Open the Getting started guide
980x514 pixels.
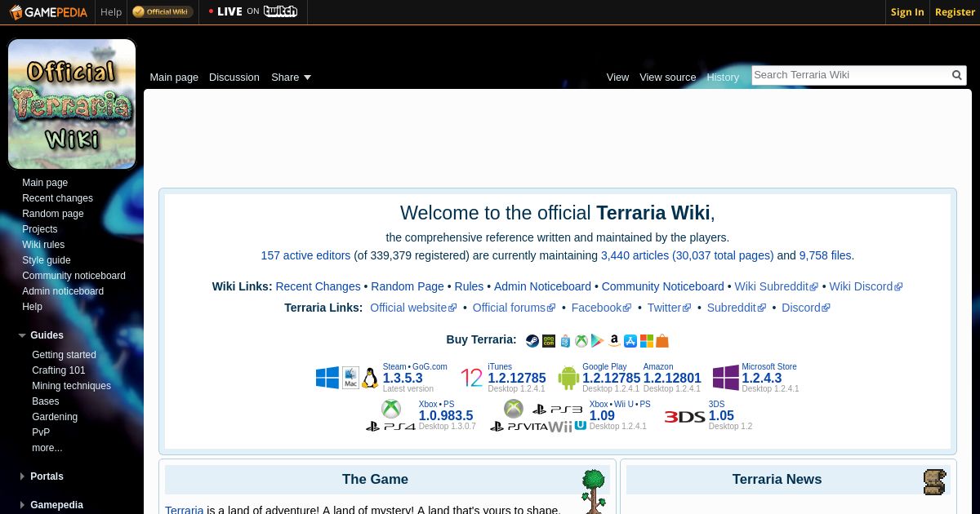click(64, 355)
